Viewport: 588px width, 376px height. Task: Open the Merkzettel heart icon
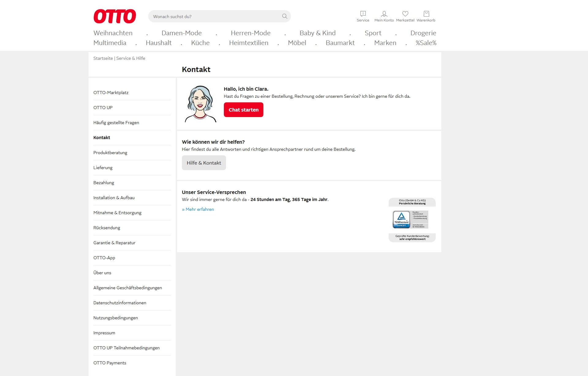[x=405, y=16]
